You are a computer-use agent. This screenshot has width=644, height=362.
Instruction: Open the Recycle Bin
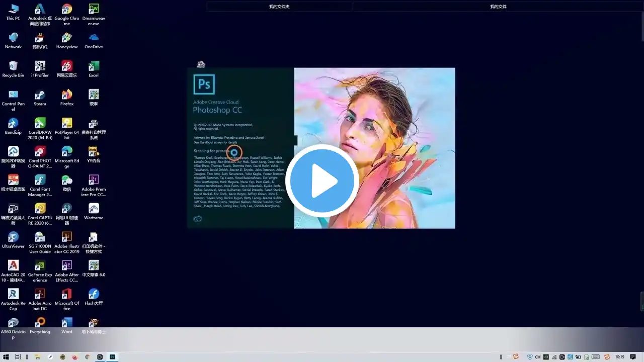pyautogui.click(x=13, y=69)
